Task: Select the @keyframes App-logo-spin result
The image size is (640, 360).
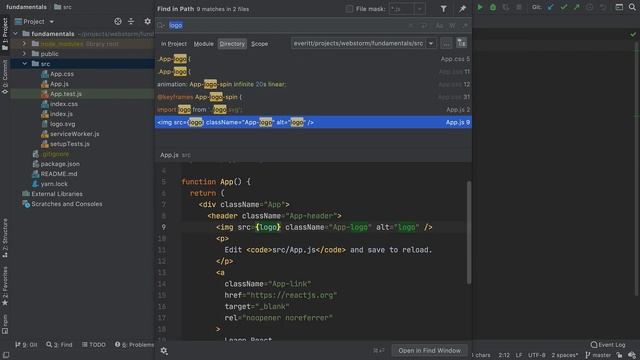Action: click(x=313, y=97)
